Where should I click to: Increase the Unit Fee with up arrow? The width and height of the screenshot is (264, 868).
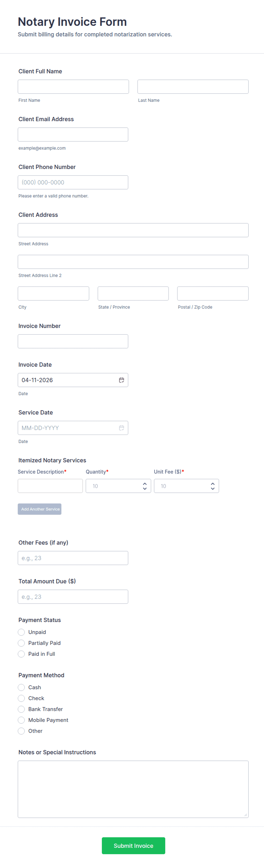[212, 484]
